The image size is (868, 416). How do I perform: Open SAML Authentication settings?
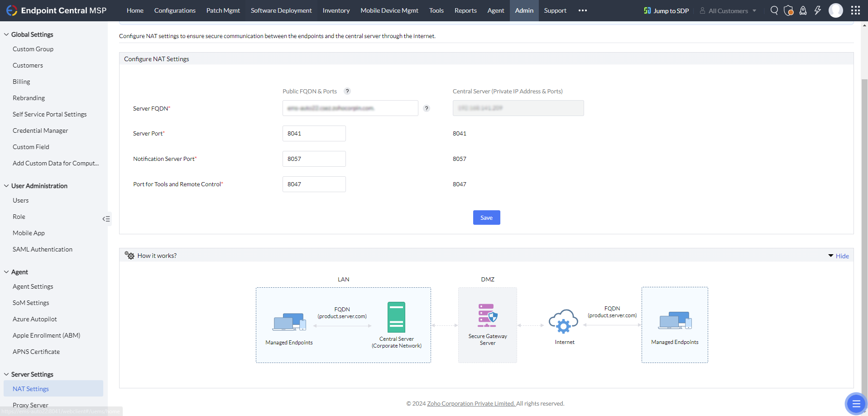tap(43, 249)
